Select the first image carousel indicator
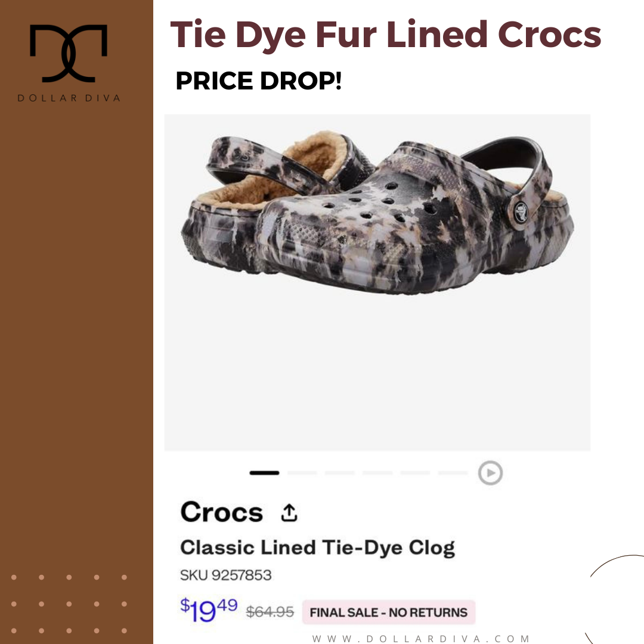This screenshot has height=644, width=644. click(x=264, y=473)
